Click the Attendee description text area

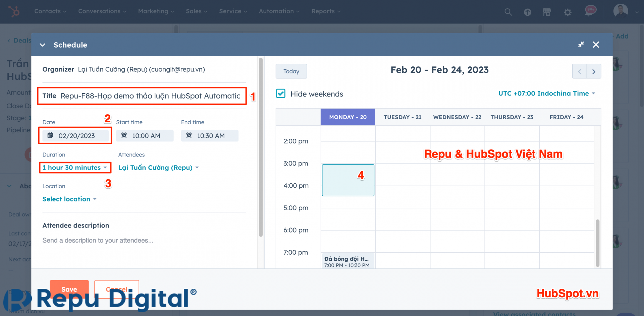pyautogui.click(x=144, y=241)
